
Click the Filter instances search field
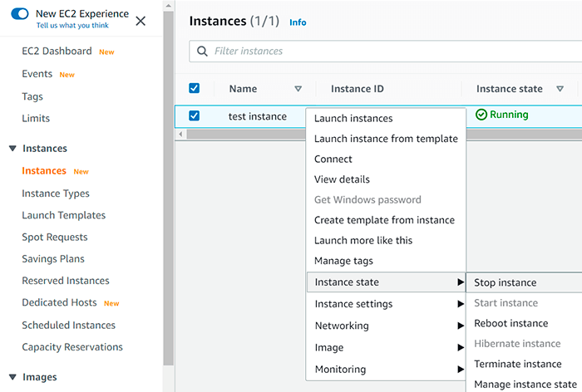pos(385,51)
